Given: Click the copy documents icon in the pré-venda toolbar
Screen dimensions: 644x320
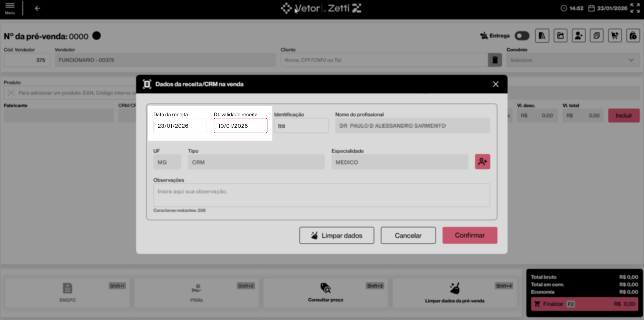Looking at the screenshot, I should (x=597, y=36).
